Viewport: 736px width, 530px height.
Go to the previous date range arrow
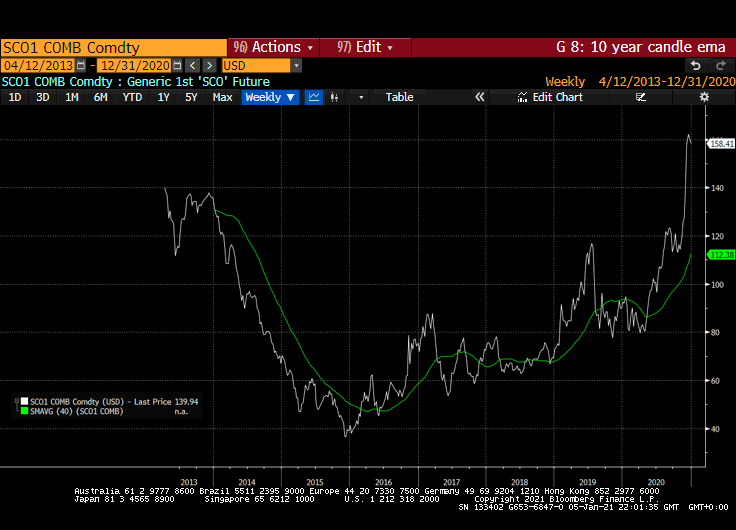[x=192, y=65]
